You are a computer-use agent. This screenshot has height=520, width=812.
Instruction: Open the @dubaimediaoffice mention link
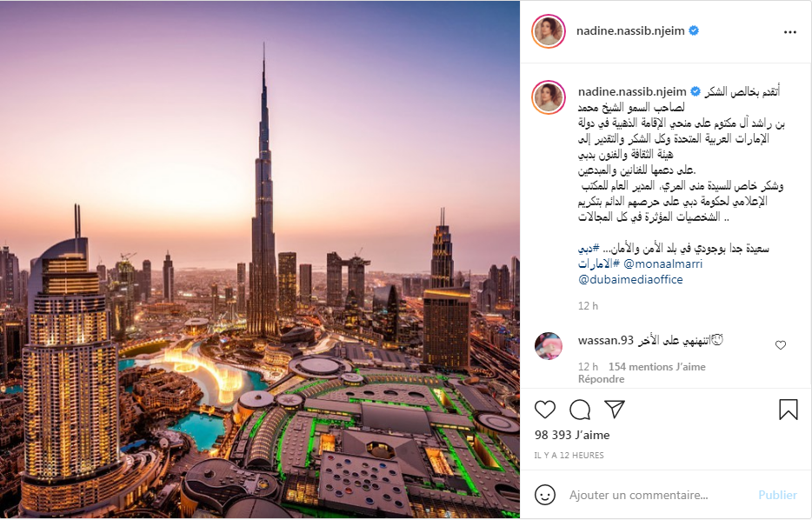click(x=630, y=280)
